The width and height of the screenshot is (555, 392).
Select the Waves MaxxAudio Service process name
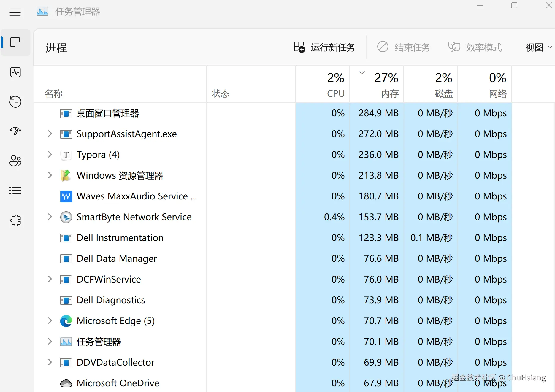(x=137, y=196)
